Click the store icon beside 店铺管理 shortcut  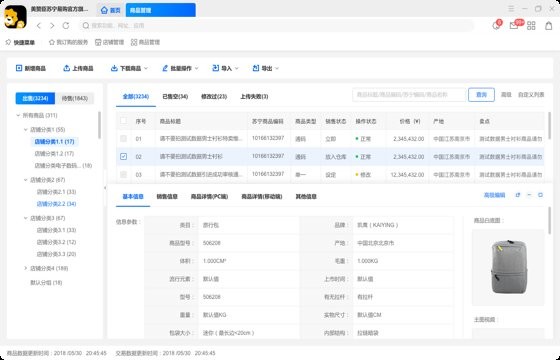98,42
